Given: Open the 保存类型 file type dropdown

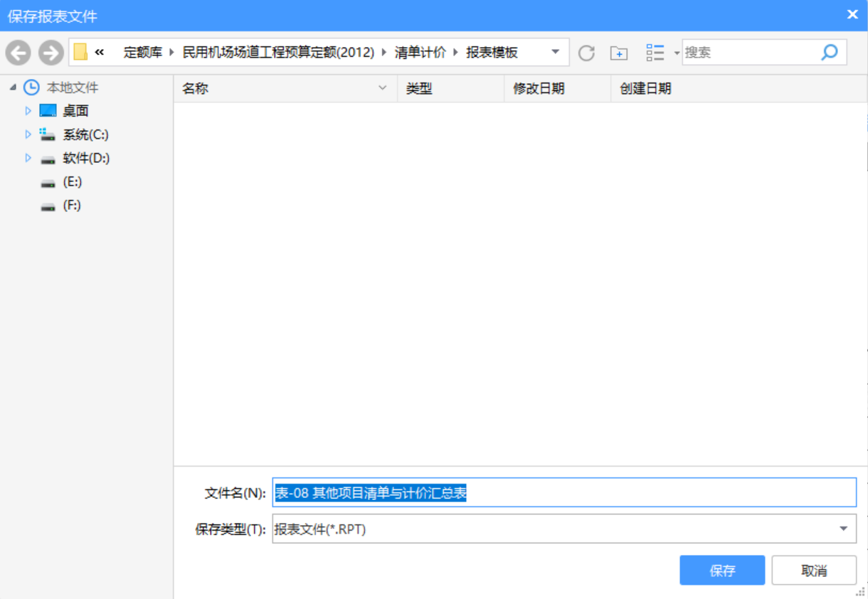Looking at the screenshot, I should click(843, 528).
